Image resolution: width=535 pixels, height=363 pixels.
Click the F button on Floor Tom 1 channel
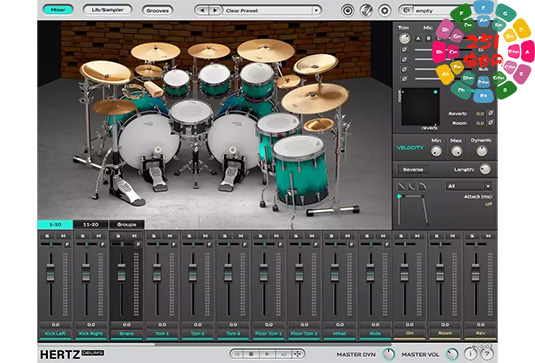click(280, 244)
